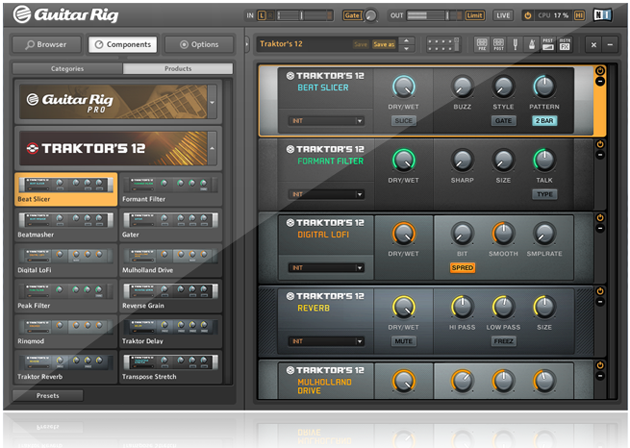630x448 pixels.
Task: Click the Native Instruments NI logo
Action: (602, 15)
